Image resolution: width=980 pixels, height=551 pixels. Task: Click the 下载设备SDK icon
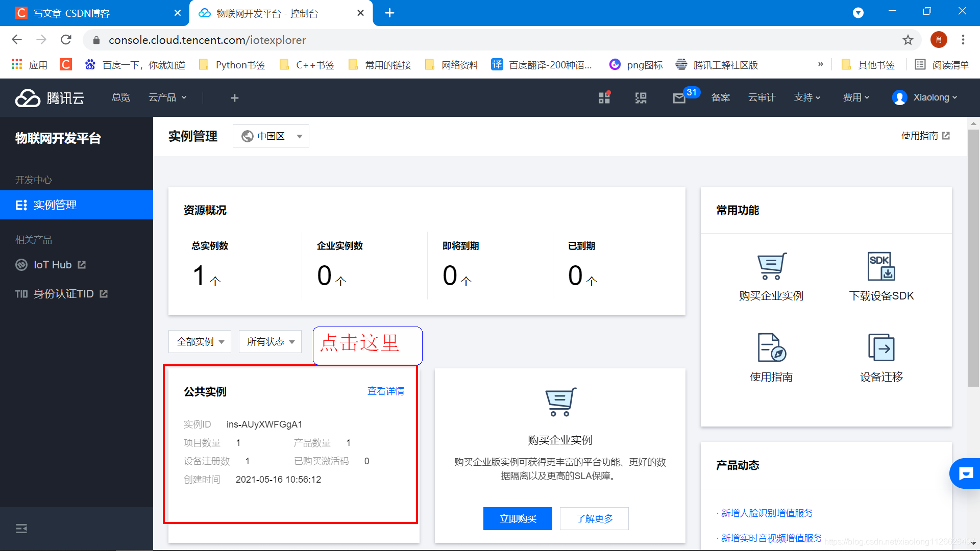coord(881,266)
